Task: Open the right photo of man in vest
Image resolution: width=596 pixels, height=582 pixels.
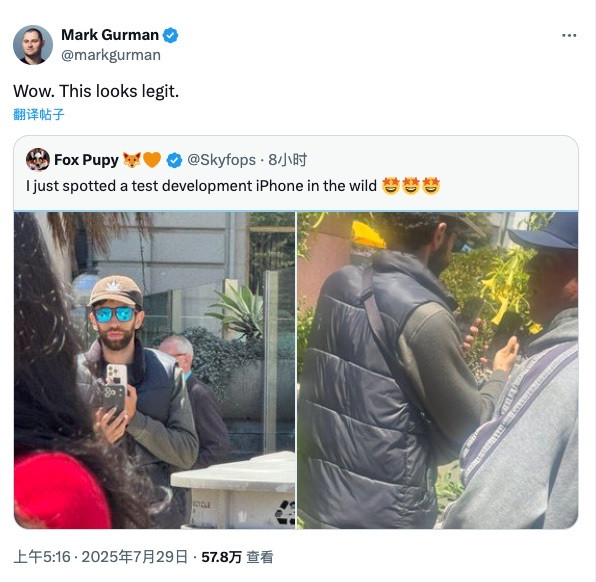Action: tap(437, 370)
